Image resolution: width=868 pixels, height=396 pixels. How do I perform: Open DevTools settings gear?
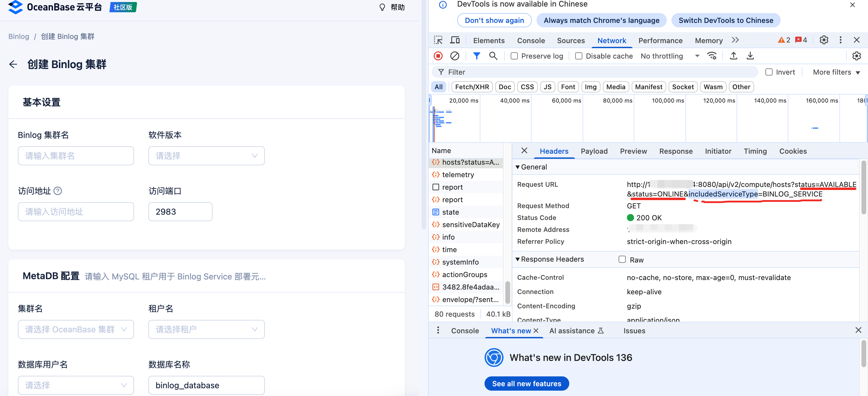[x=824, y=40]
